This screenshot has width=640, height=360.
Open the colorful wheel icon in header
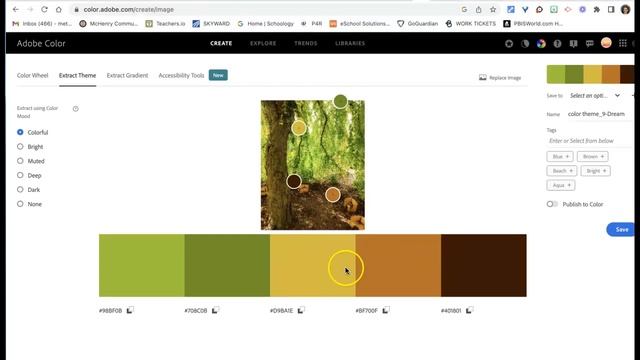pos(541,43)
